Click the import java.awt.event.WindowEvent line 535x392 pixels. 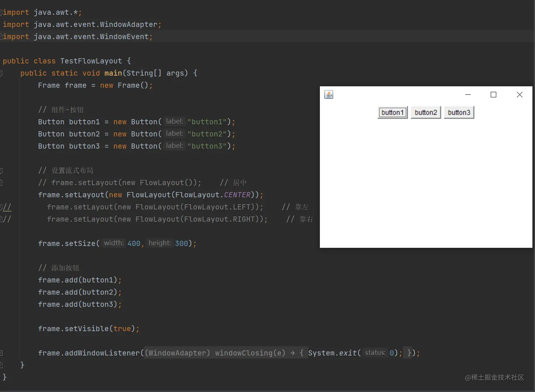pyautogui.click(x=77, y=37)
